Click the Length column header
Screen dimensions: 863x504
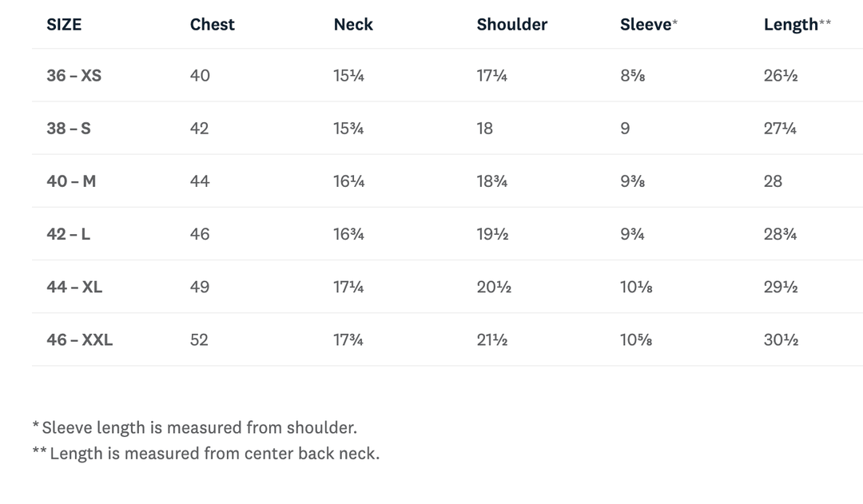click(x=797, y=24)
